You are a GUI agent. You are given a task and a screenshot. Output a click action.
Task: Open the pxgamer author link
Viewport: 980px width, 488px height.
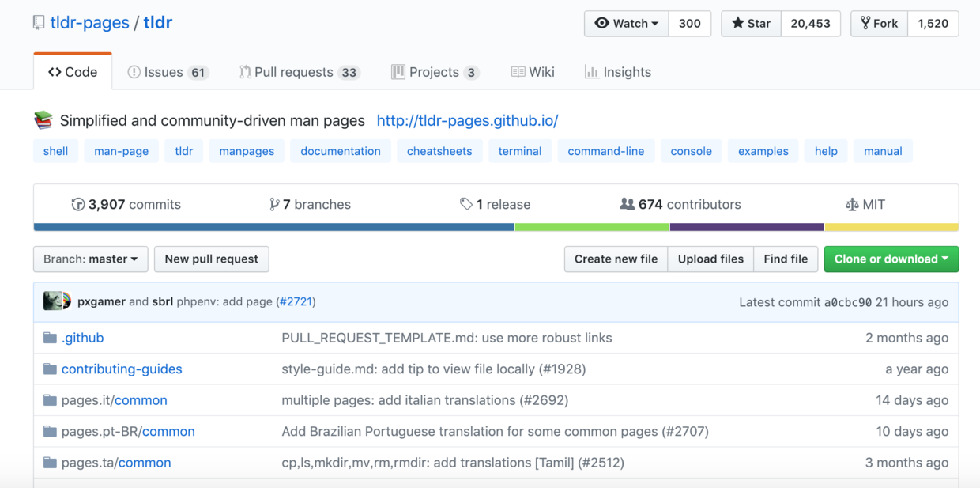[x=101, y=301]
